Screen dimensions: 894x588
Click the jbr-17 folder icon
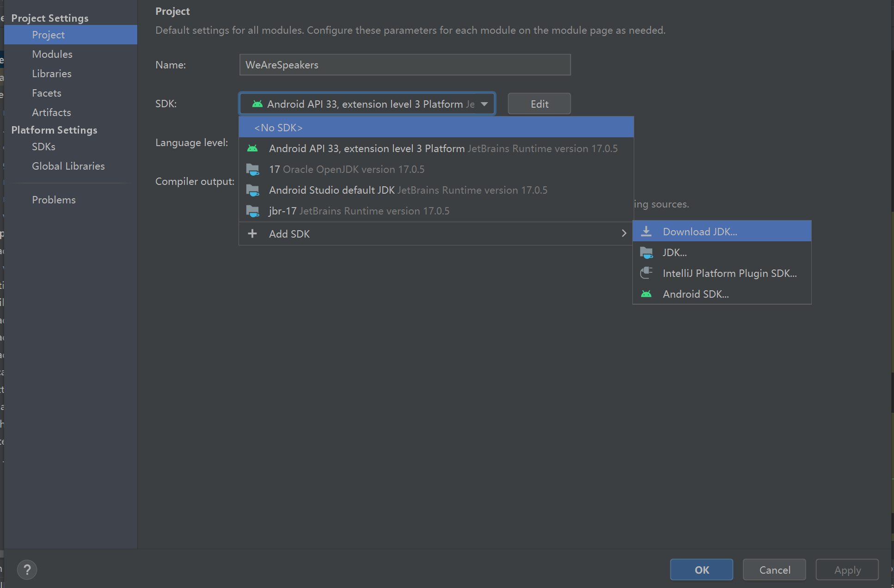click(253, 211)
